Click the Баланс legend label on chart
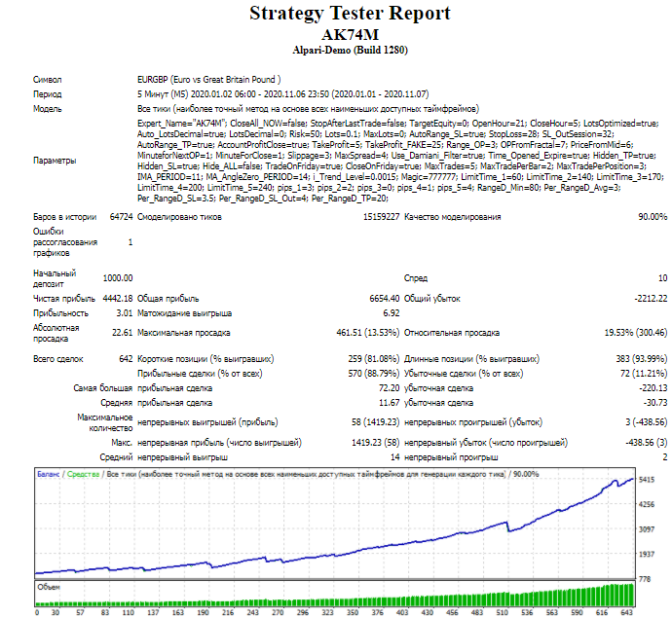 pyautogui.click(x=49, y=474)
